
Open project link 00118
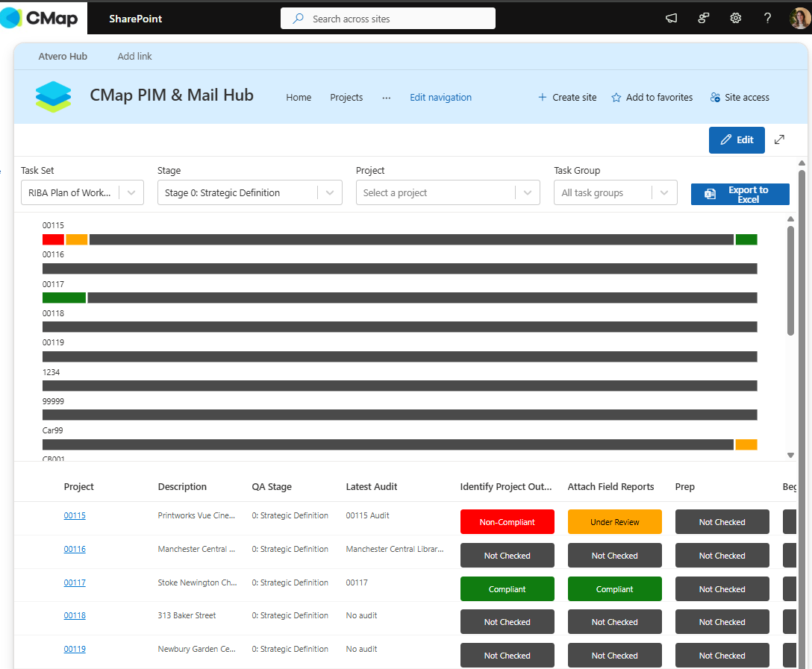pos(75,615)
